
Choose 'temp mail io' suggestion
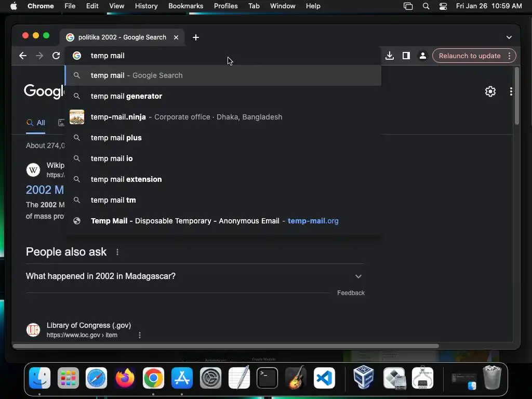[223, 158]
